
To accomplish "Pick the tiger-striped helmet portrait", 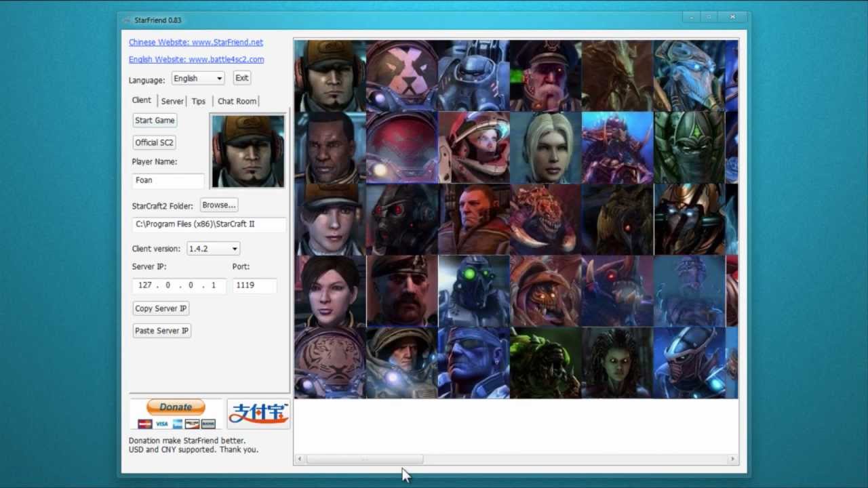I will (330, 363).
